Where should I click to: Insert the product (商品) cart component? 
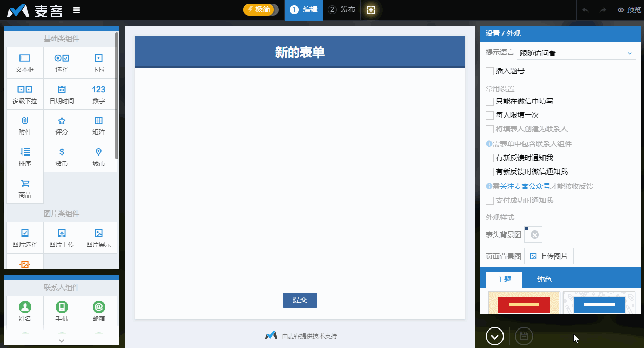(25, 188)
